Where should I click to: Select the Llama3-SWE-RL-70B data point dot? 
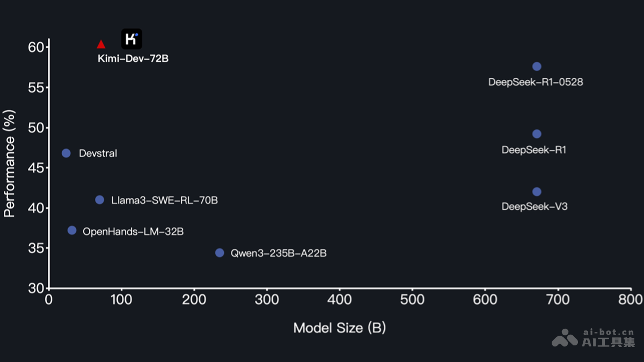coord(99,200)
